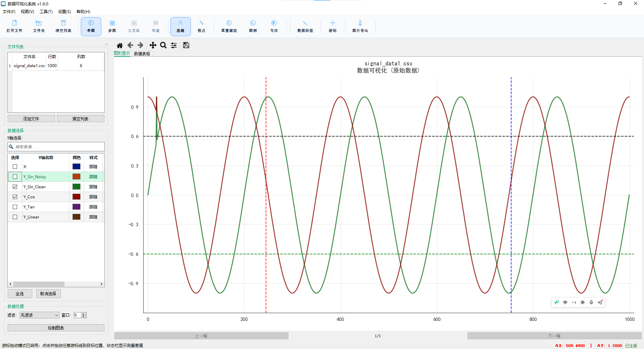Activate the zoom magnifier tool
Image resolution: width=644 pixels, height=349 pixels.
[x=163, y=45]
